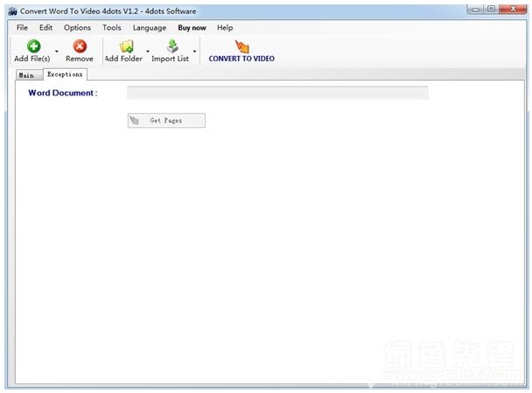Open the Edit menu

45,28
